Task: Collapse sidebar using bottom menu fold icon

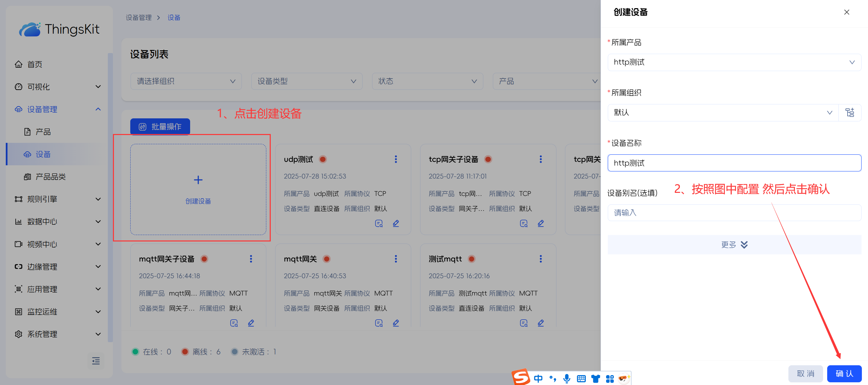Action: 96,361
